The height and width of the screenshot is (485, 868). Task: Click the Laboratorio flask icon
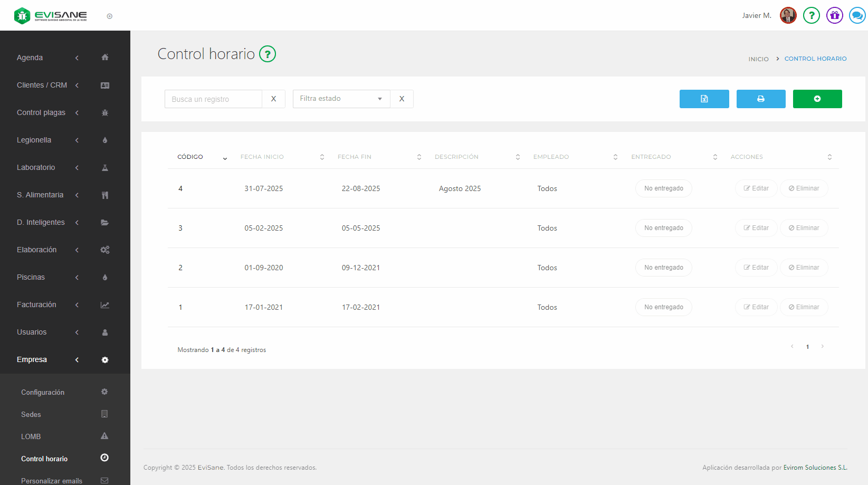point(105,167)
